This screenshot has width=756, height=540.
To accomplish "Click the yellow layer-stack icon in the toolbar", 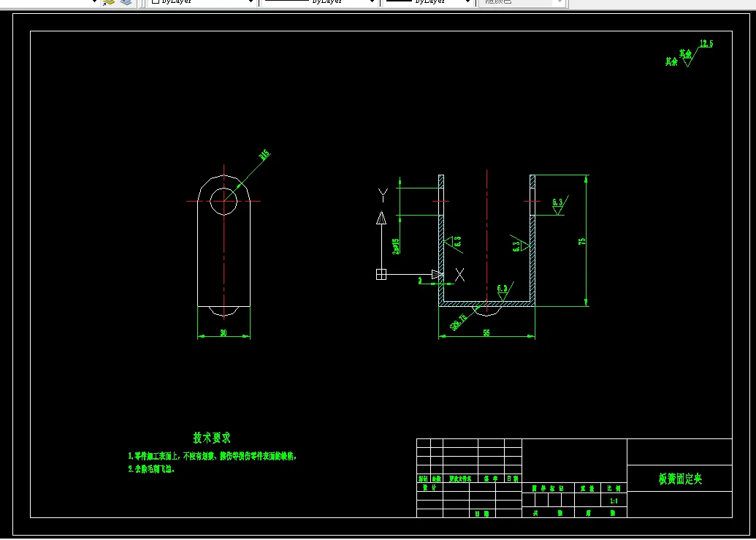I will click(x=109, y=2).
